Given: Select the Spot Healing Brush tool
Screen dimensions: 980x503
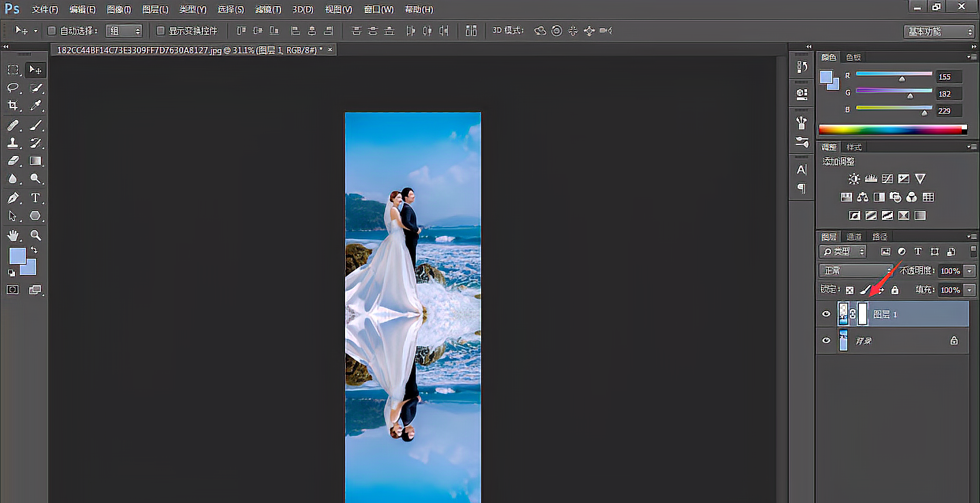Looking at the screenshot, I should pos(13,125).
